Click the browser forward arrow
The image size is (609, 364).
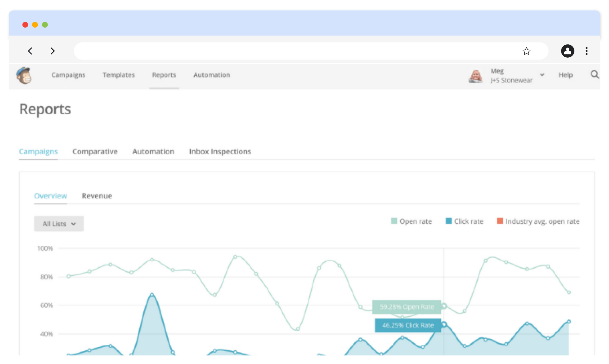[52, 51]
